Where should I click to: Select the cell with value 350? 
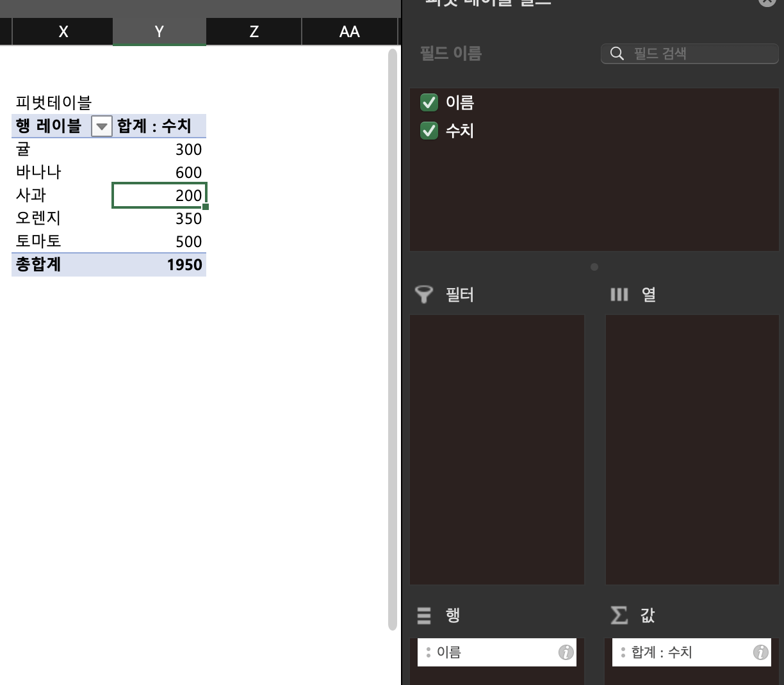tap(159, 218)
